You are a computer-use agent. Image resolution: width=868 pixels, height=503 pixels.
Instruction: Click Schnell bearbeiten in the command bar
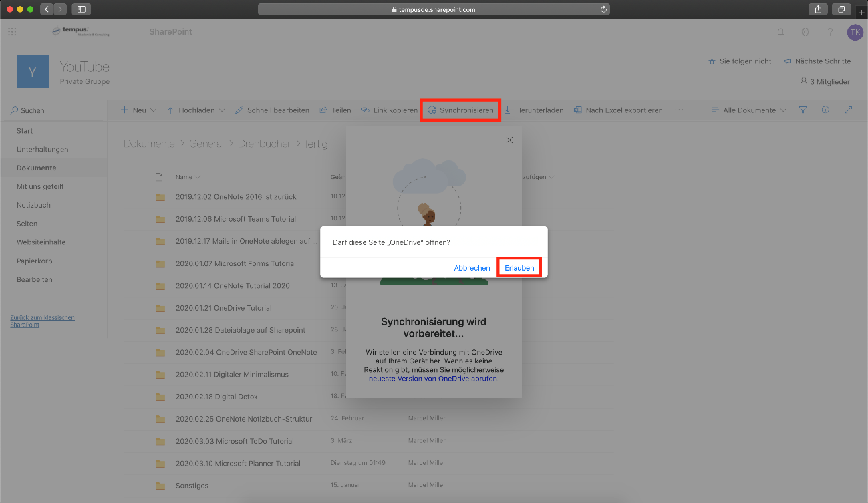272,110
